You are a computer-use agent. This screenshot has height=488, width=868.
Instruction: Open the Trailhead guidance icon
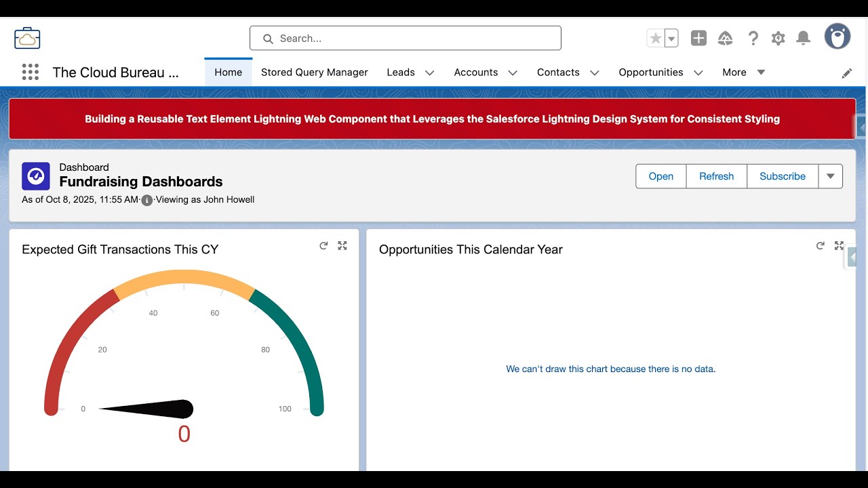click(726, 39)
